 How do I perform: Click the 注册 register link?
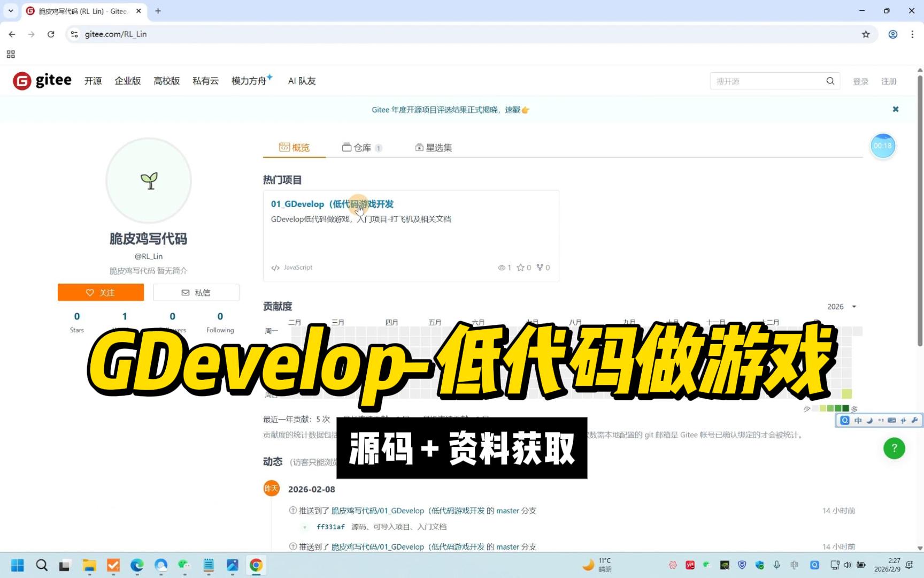pyautogui.click(x=889, y=81)
